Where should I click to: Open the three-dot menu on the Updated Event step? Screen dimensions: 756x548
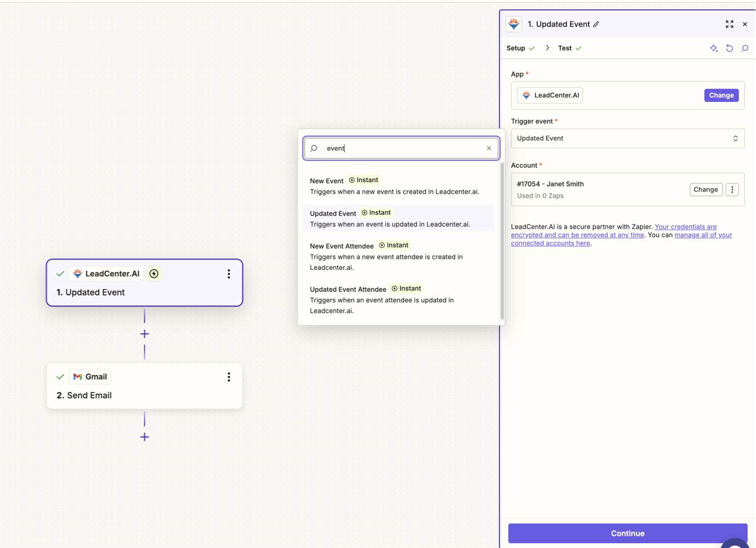229,274
